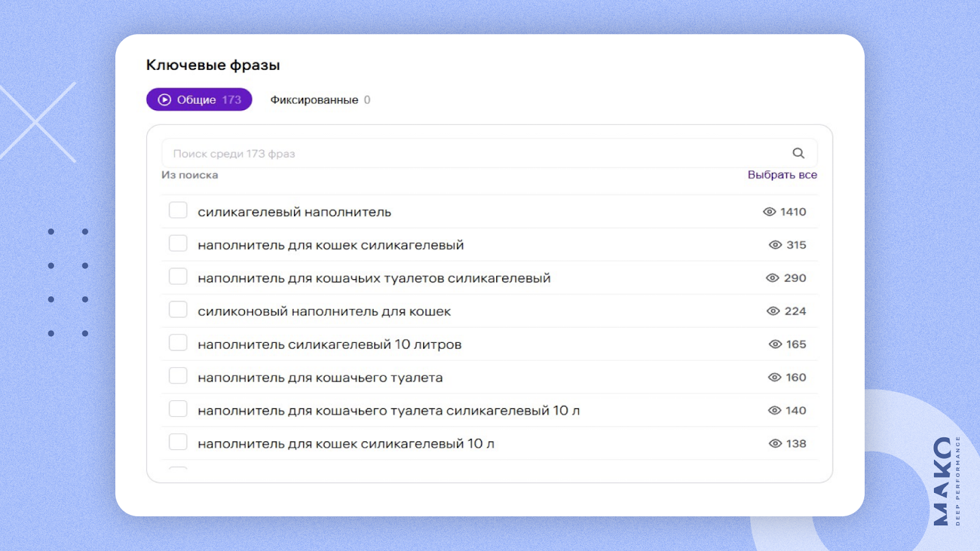Click the view count 165
The width and height of the screenshot is (980, 551).
(x=796, y=344)
